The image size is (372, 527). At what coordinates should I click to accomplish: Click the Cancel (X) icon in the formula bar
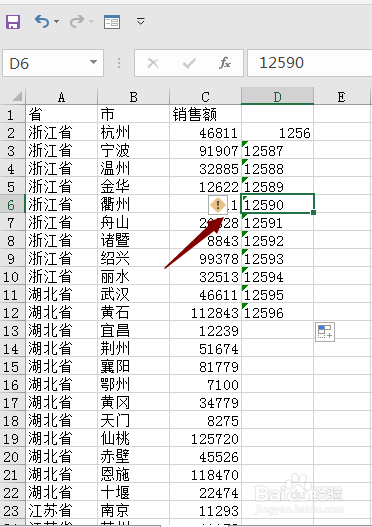click(x=153, y=63)
